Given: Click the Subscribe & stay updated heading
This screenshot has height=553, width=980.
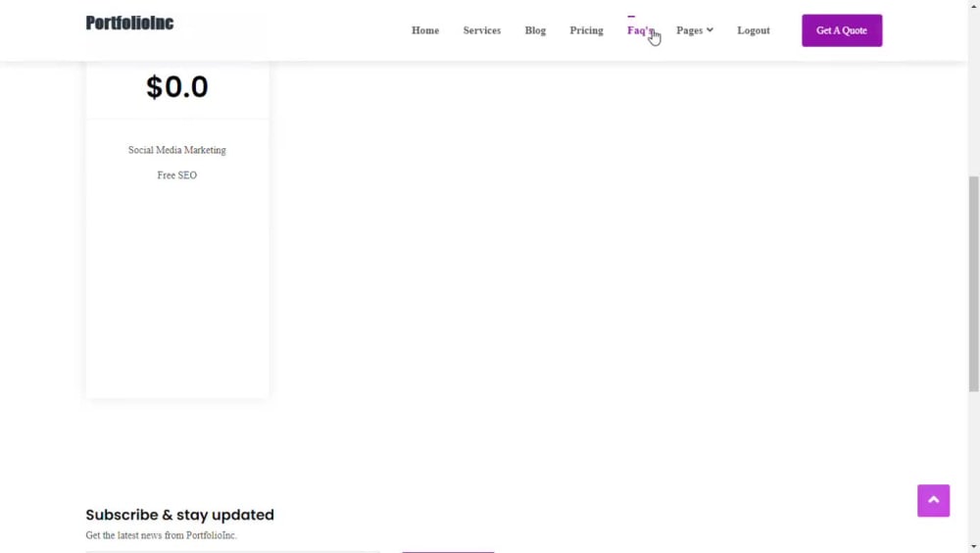Looking at the screenshot, I should click(x=180, y=515).
